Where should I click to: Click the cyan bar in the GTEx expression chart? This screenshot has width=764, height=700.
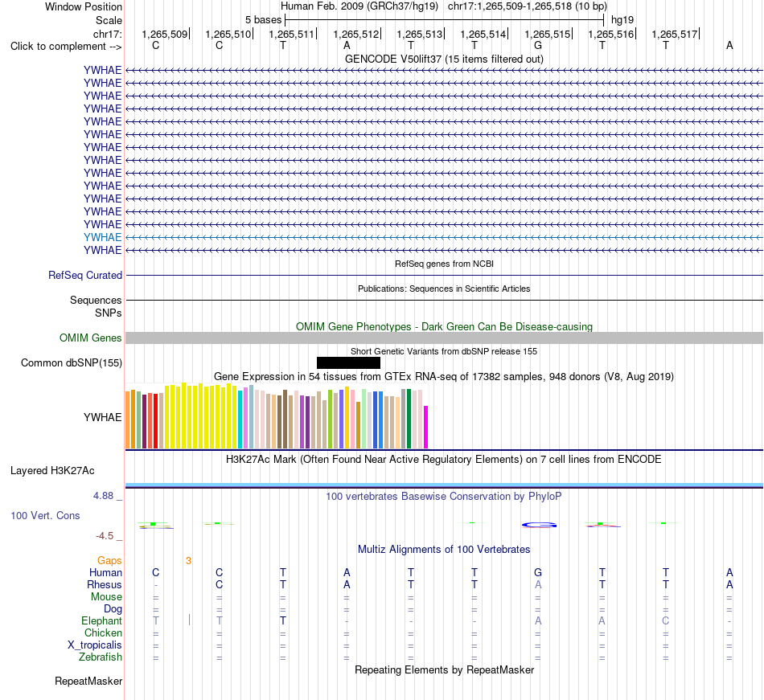(x=240, y=420)
